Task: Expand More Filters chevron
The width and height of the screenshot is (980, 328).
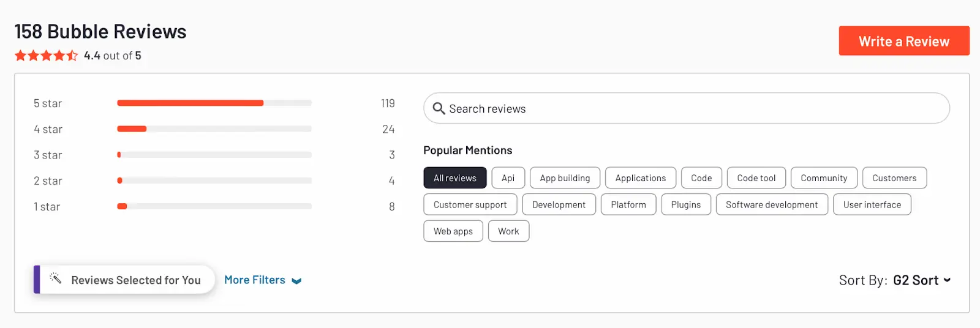Action: (297, 281)
